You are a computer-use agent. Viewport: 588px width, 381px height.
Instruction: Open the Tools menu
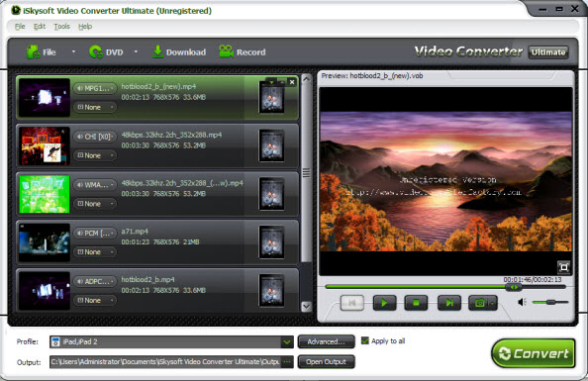click(x=62, y=27)
